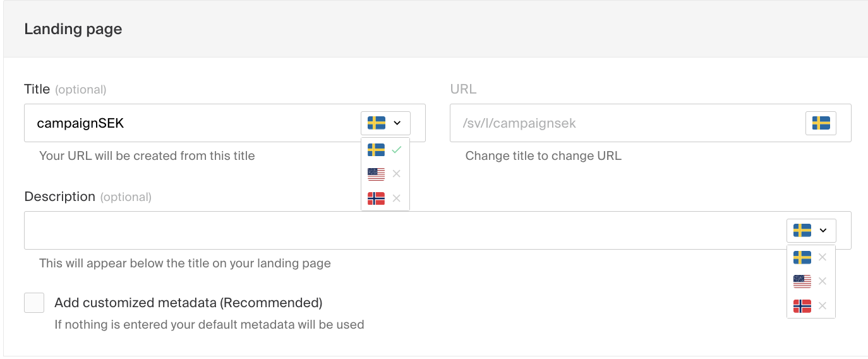The width and height of the screenshot is (868, 359).
Task: Click the Add customized metadata (Recommended) label
Action: click(188, 303)
